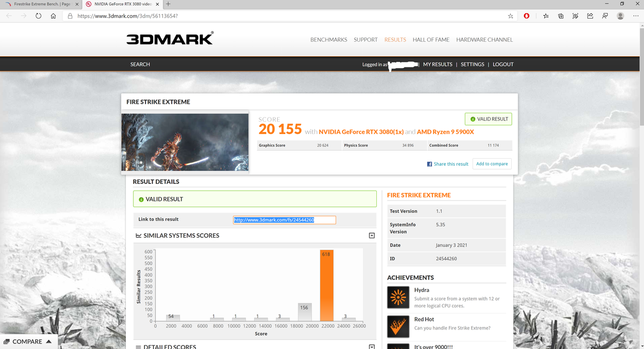Click the Fire Strike benchmark thumbnail image

185,142
